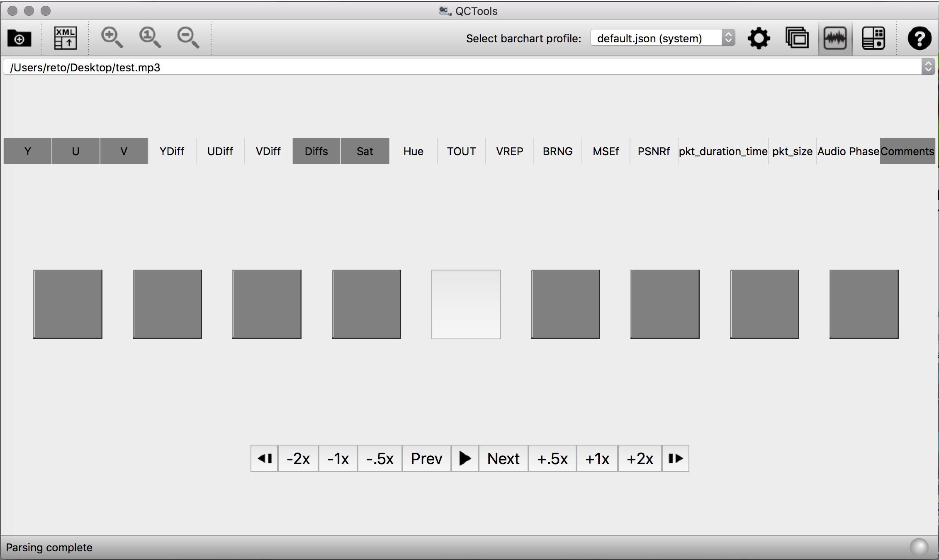Click the import file camera-folder icon
This screenshot has width=939, height=560.
tap(19, 39)
